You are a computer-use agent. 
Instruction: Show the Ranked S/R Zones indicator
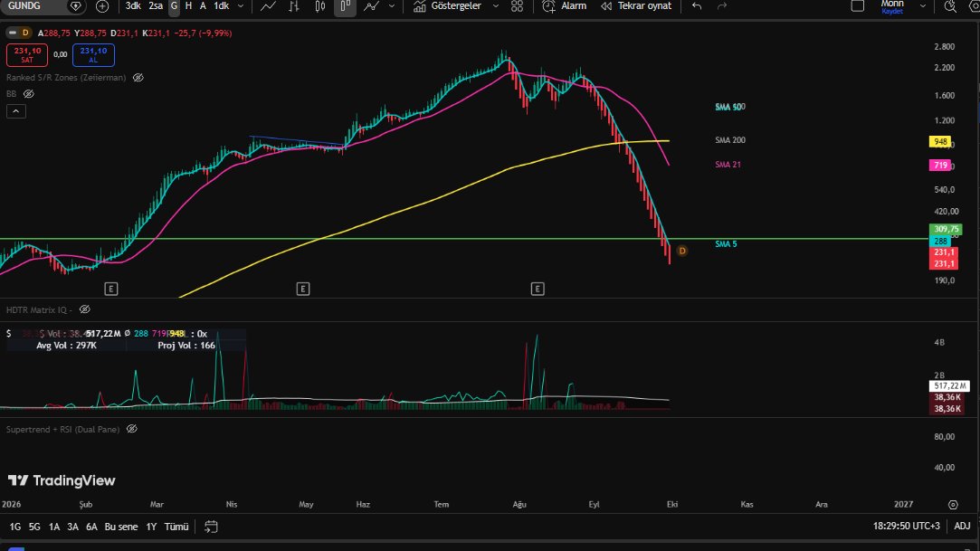pos(138,78)
